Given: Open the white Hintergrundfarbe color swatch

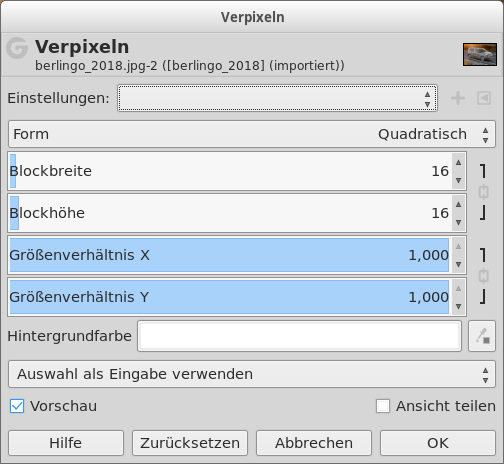Looking at the screenshot, I should [299, 336].
